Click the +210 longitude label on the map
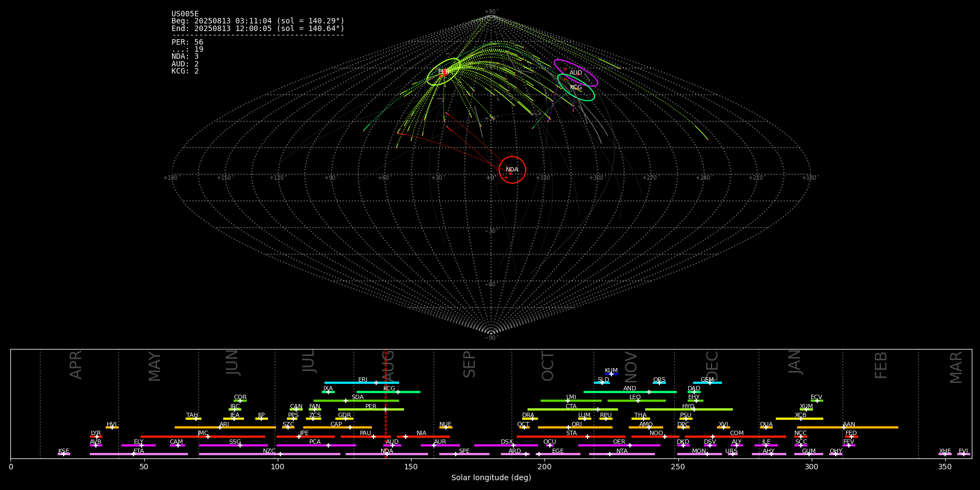Viewport: 980px width, 490px height. pos(756,178)
